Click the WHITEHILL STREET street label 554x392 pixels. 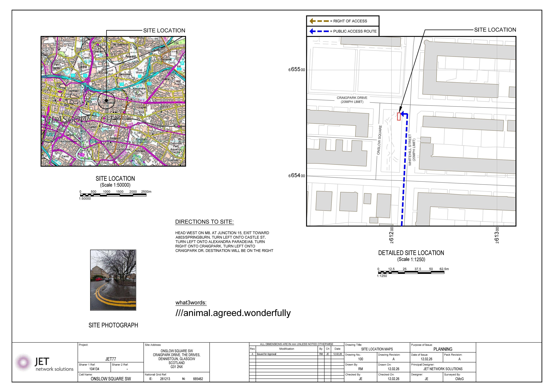410,150
